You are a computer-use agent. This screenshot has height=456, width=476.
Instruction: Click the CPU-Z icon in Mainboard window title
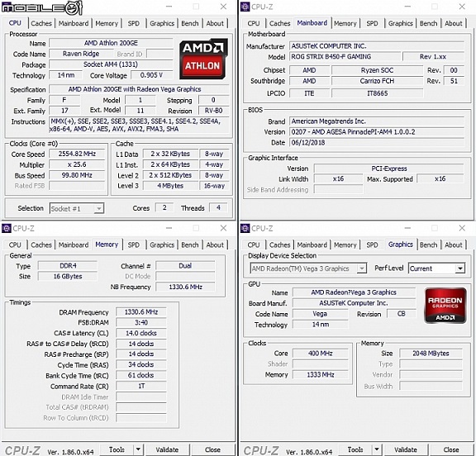(245, 7)
